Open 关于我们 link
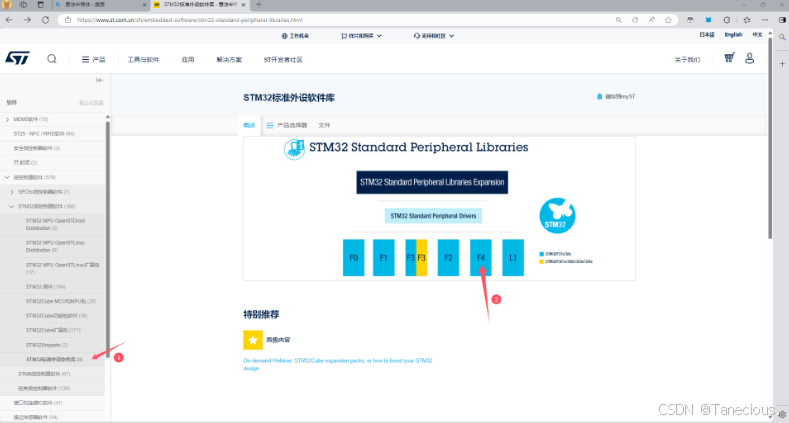 pyautogui.click(x=687, y=59)
